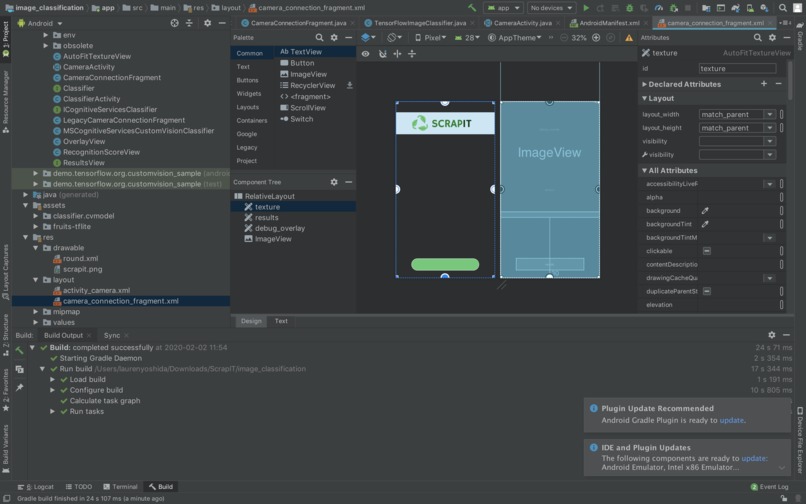Pick background resource with eyedropper icon
Viewport: 806px width, 504px height.
(705, 210)
